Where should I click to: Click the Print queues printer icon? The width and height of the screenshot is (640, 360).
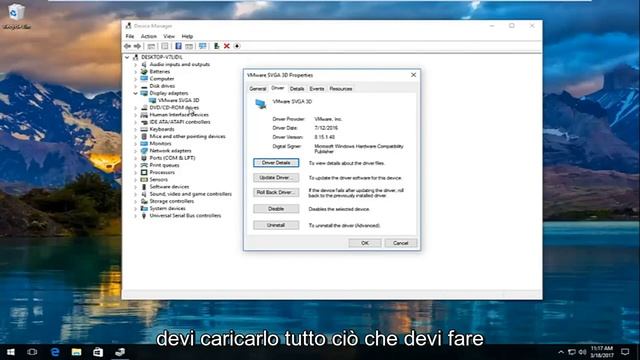tap(144, 165)
